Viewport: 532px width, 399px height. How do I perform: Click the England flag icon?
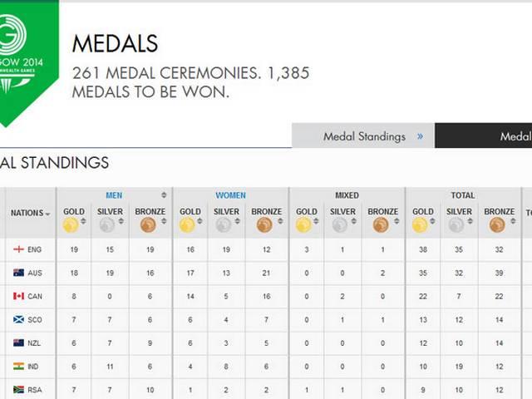[x=18, y=249]
